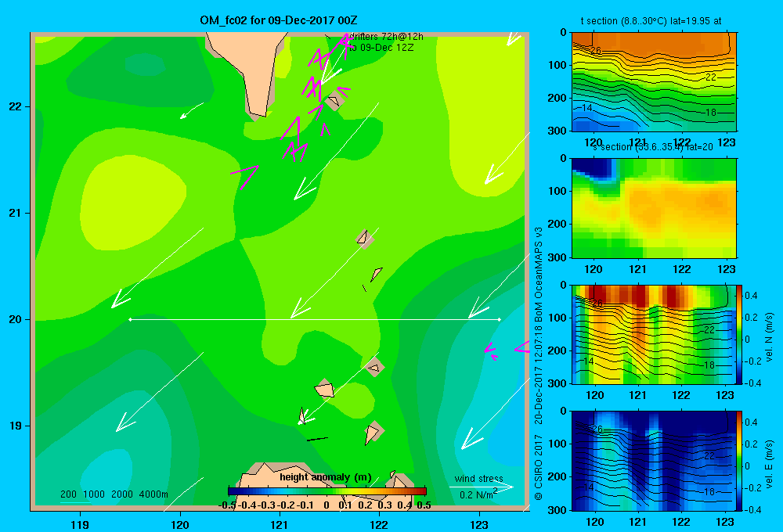Click the vertical CSIRO BoM OceanMAPS v3 credit
783x532 pixels.
pyautogui.click(x=539, y=363)
